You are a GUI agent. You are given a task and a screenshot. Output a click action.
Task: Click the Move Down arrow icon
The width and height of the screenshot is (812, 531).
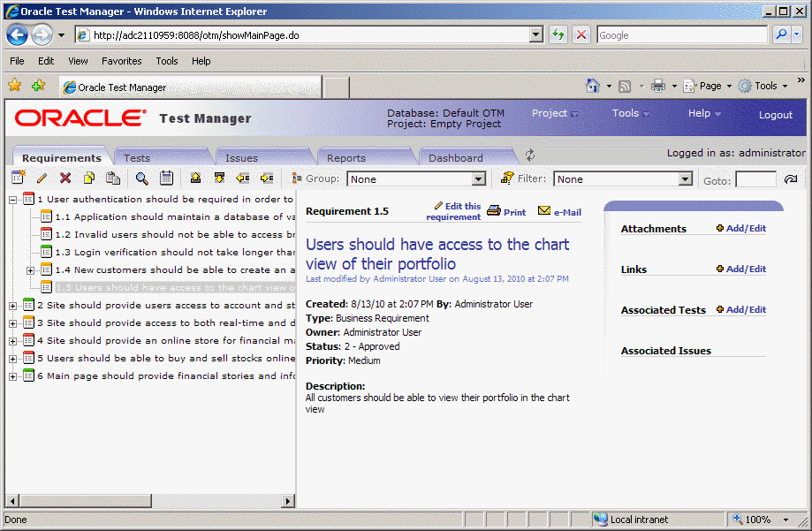(220, 178)
